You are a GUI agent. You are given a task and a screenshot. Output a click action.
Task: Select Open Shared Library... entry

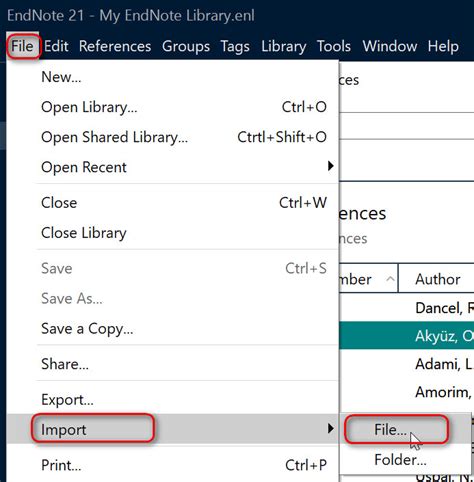tap(173, 137)
